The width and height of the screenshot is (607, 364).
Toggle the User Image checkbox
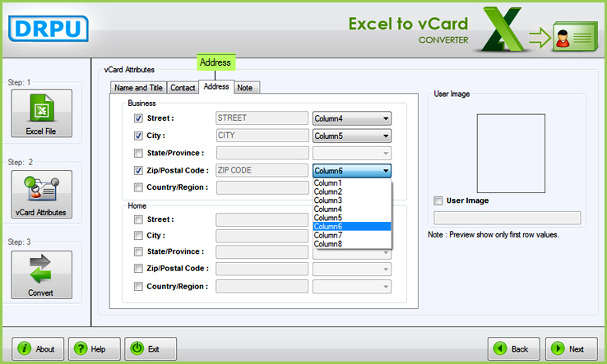[x=438, y=200]
